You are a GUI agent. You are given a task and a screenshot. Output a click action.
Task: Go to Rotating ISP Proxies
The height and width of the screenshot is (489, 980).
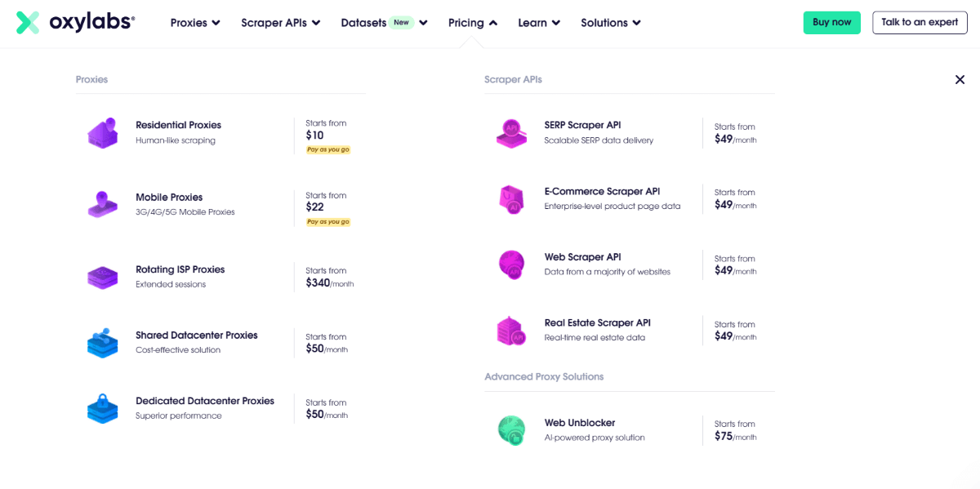[x=180, y=269]
